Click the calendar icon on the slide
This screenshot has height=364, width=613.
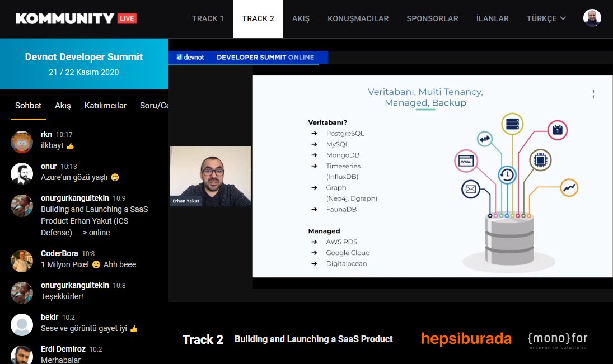pyautogui.click(x=558, y=130)
